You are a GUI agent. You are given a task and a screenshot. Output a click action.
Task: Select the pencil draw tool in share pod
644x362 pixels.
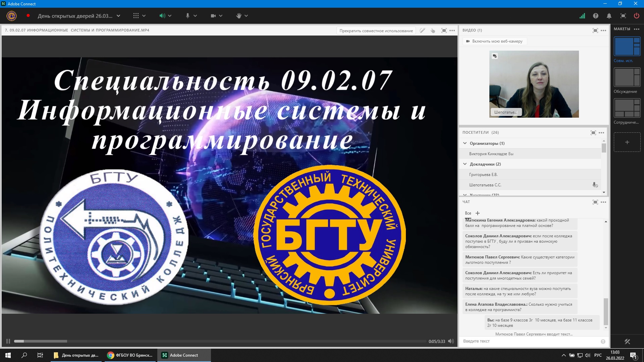click(x=423, y=31)
